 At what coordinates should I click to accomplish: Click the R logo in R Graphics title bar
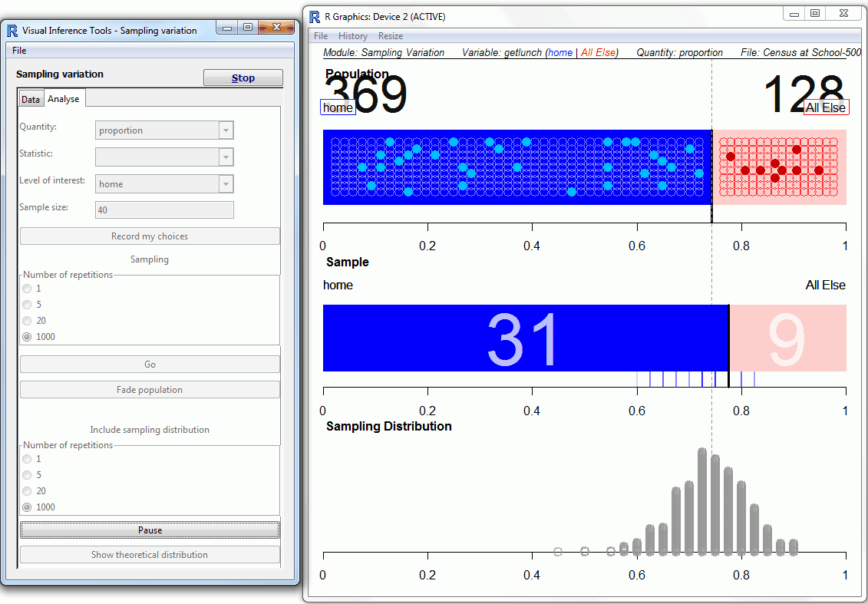pos(314,16)
